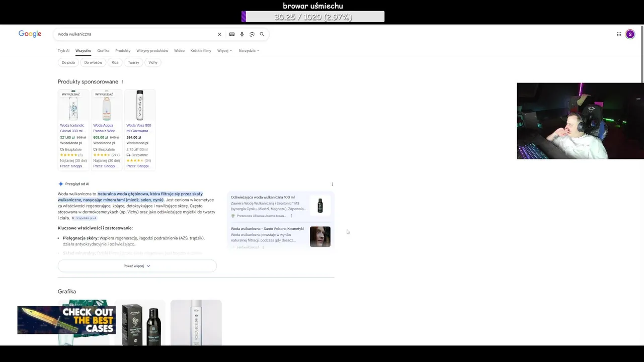The height and width of the screenshot is (362, 644).
Task: Open the Google apps grid
Action: [x=619, y=34]
